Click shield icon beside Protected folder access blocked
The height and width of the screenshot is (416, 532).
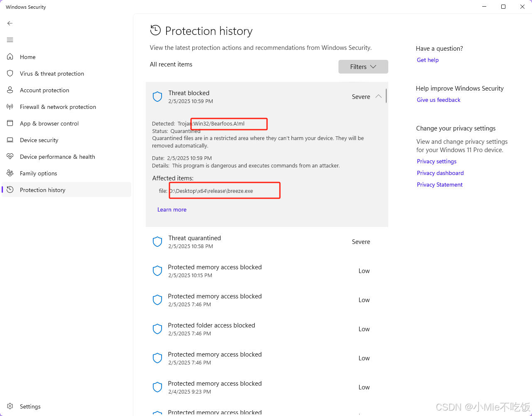tap(157, 329)
